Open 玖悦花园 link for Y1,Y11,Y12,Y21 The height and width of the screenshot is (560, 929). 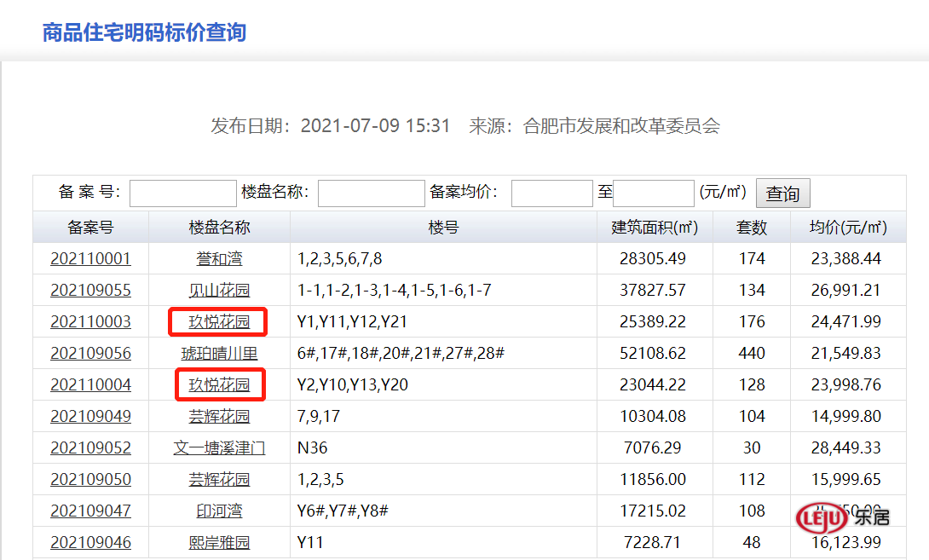coord(219,322)
